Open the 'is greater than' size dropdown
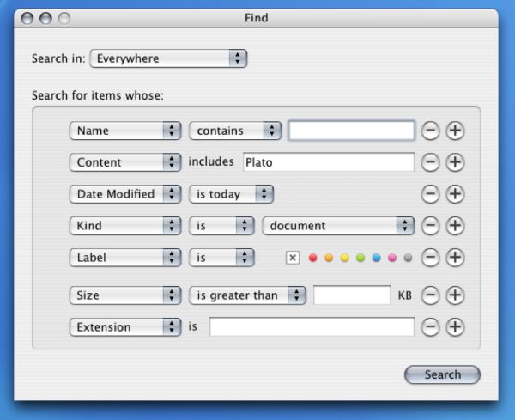This screenshot has height=420, width=515. coord(247,295)
